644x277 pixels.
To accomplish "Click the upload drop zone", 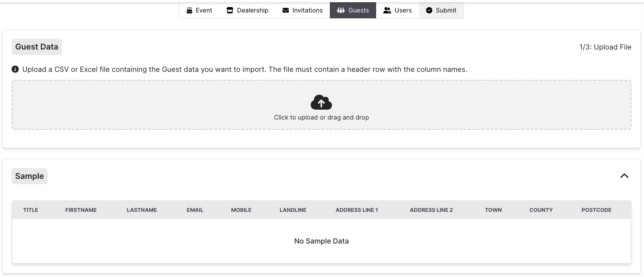I will click(x=321, y=104).
